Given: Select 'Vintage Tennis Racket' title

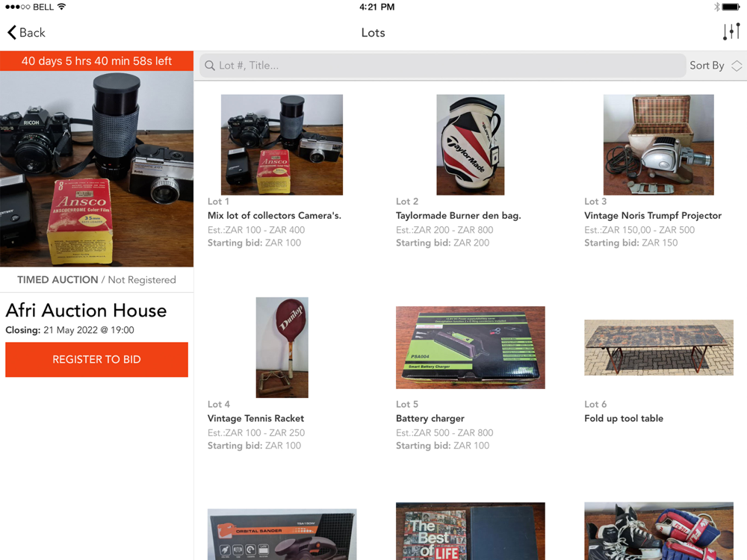Looking at the screenshot, I should (x=255, y=419).
